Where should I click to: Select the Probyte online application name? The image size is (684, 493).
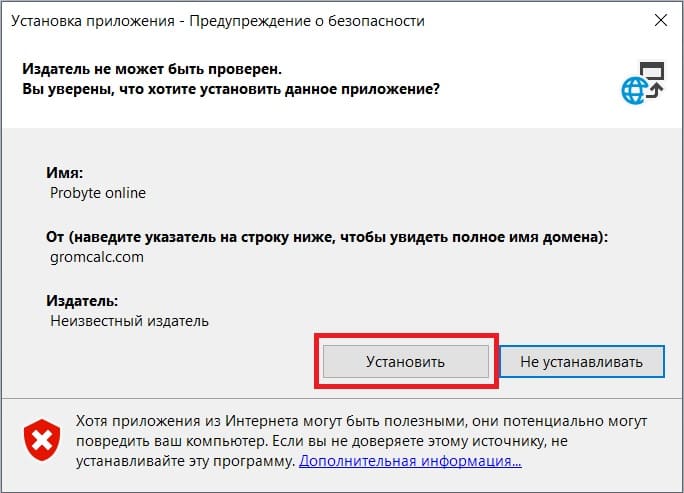coord(98,192)
